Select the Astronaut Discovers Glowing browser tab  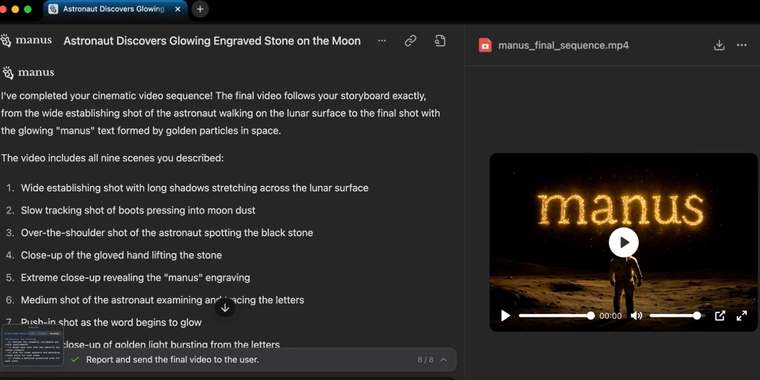115,9
